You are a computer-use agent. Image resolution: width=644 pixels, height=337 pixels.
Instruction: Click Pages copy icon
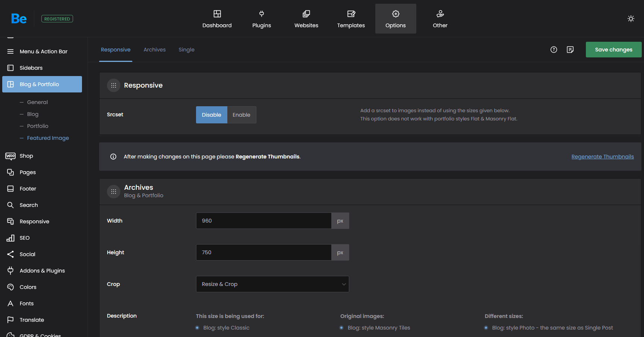[x=10, y=172]
